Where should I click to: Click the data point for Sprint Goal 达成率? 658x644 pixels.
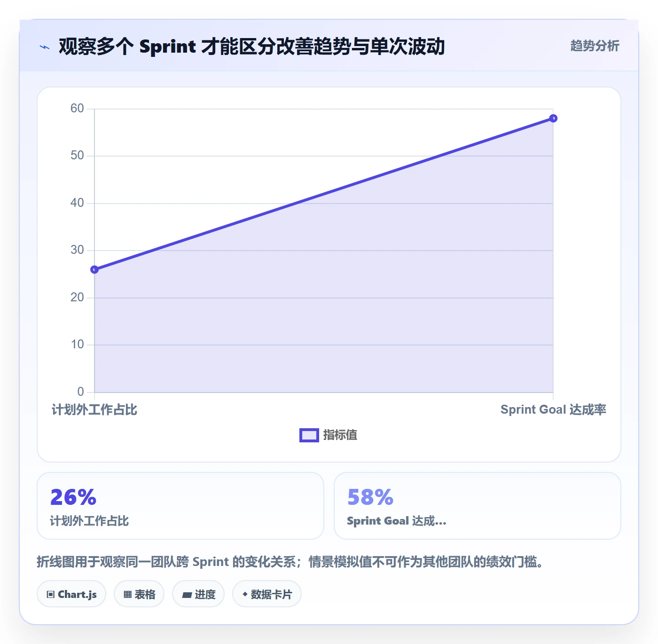tap(553, 118)
